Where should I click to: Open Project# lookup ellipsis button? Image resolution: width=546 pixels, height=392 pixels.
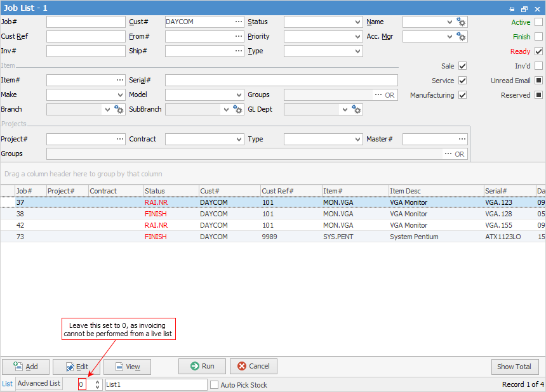pos(119,139)
